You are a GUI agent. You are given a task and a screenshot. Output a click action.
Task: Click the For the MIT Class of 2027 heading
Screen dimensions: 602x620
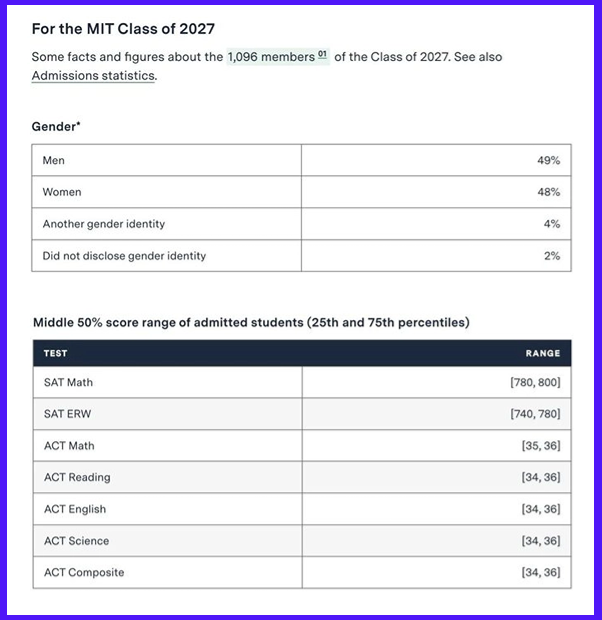pos(123,30)
